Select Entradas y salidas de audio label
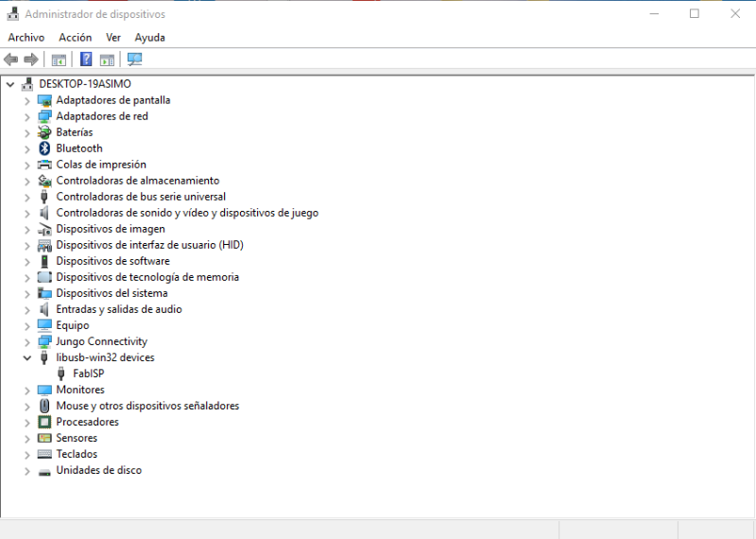This screenshot has width=756, height=539. pos(119,309)
